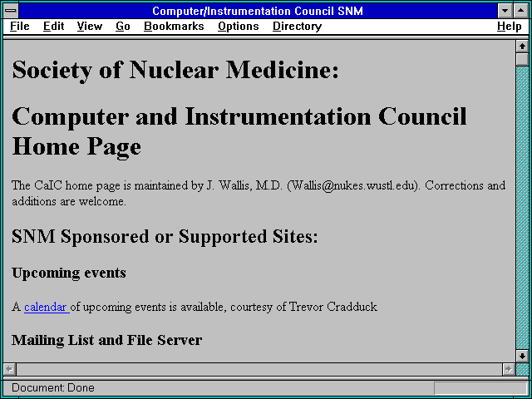Screen dimensions: 532x399
Task: Open the Directory menu
Action: tap(298, 27)
